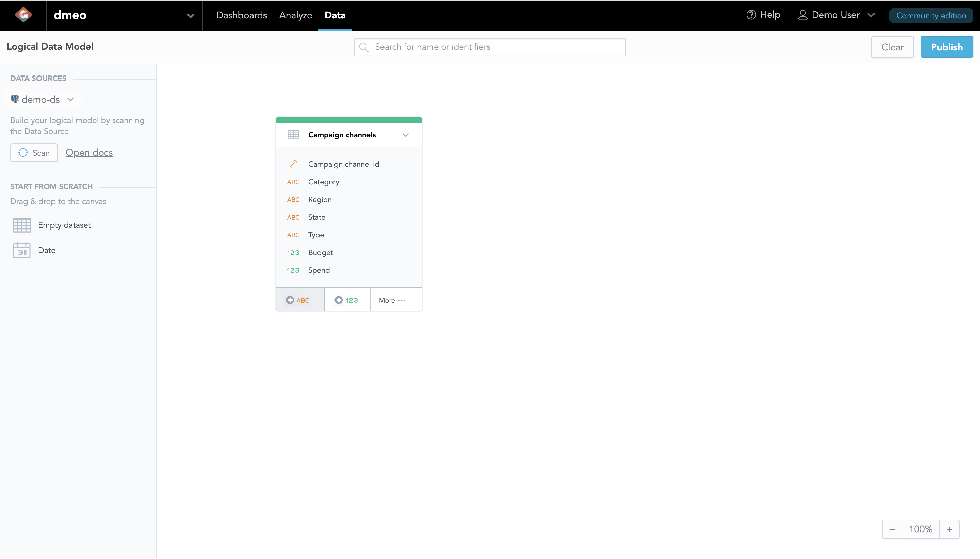Select the Campaign channel id field
The image size is (980, 559).
click(343, 164)
